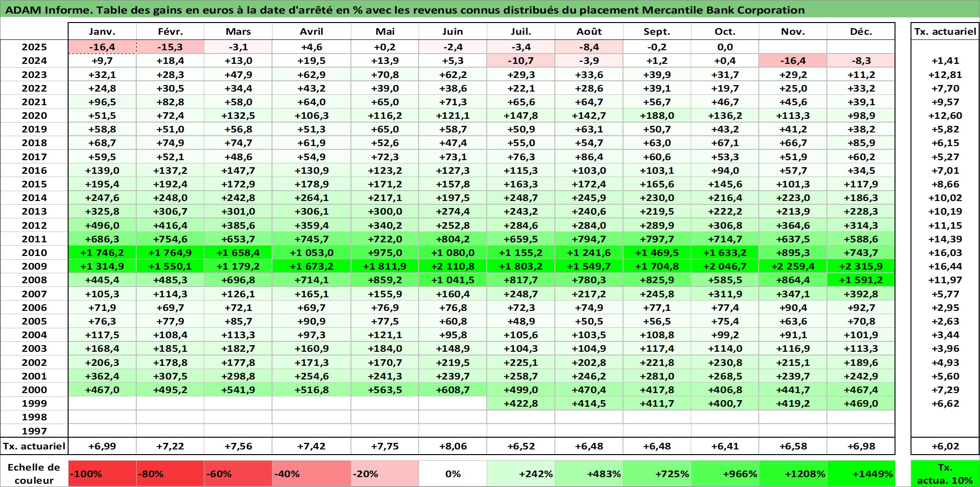Screen dimensions: 980x487
Task: Click the +16,44 actuarial rate value
Action: pyautogui.click(x=945, y=266)
